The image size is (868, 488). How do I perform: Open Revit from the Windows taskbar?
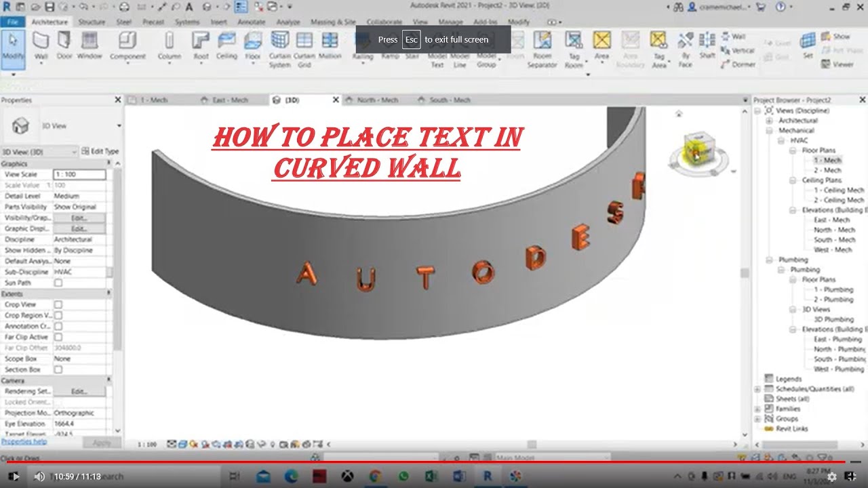pyautogui.click(x=487, y=476)
